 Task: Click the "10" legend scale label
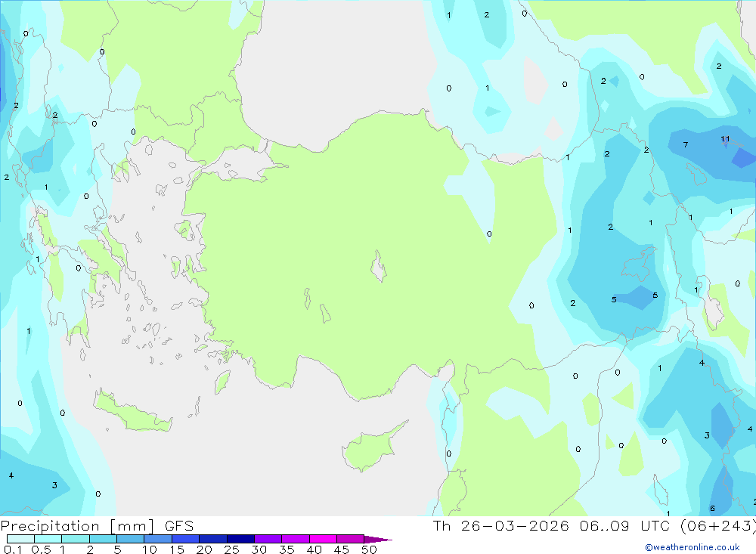pos(150,549)
